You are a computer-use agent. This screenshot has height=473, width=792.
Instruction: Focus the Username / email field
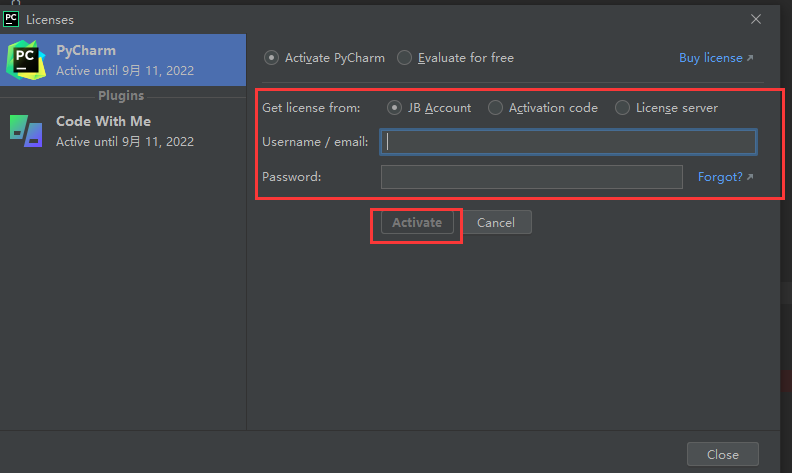[568, 142]
